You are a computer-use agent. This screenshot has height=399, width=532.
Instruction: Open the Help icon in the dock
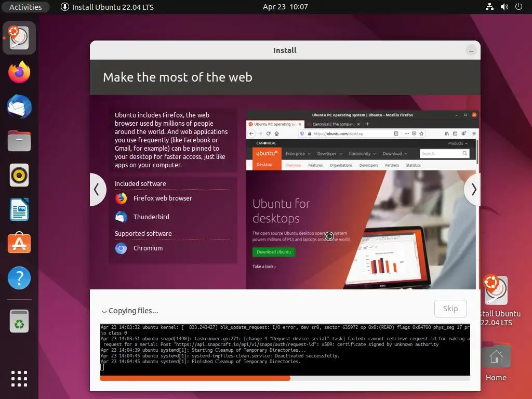click(x=19, y=278)
